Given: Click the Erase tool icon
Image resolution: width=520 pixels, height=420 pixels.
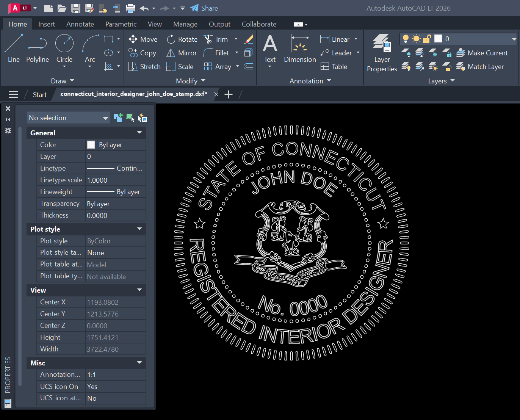Looking at the screenshot, I should click(249, 39).
